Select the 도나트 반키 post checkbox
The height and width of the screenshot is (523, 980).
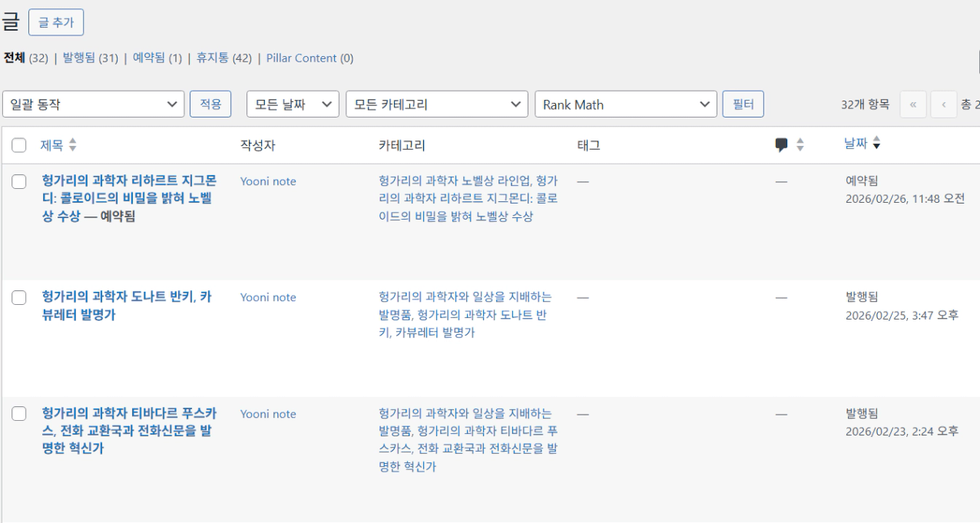click(x=20, y=298)
